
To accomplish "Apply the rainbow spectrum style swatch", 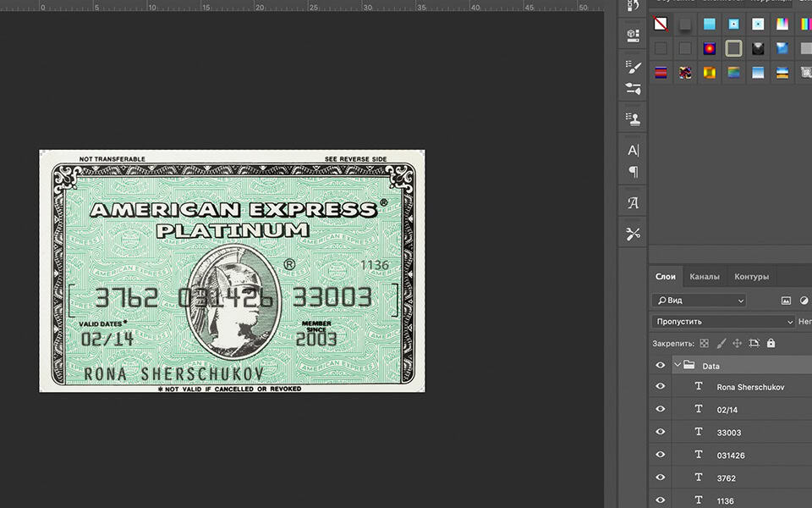I will [782, 24].
